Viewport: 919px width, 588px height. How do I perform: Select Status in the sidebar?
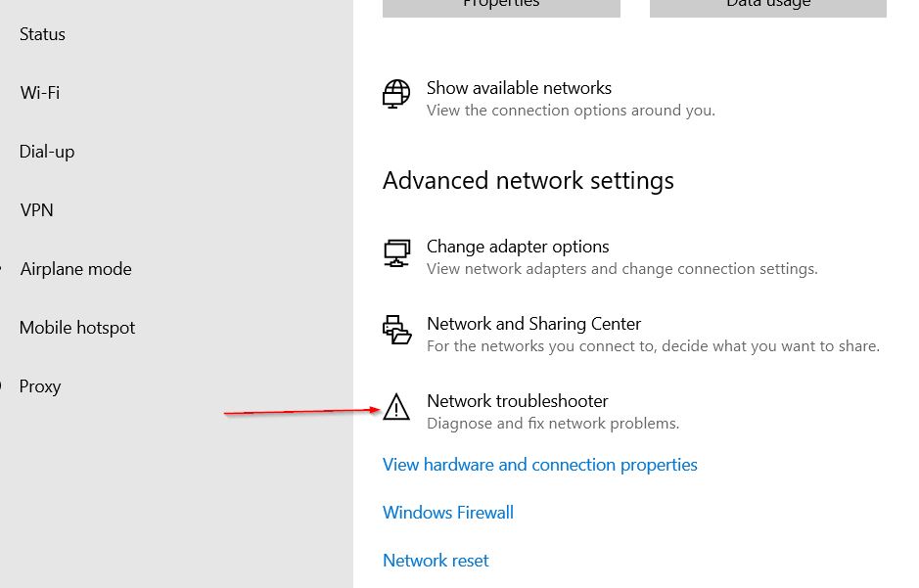coord(42,34)
